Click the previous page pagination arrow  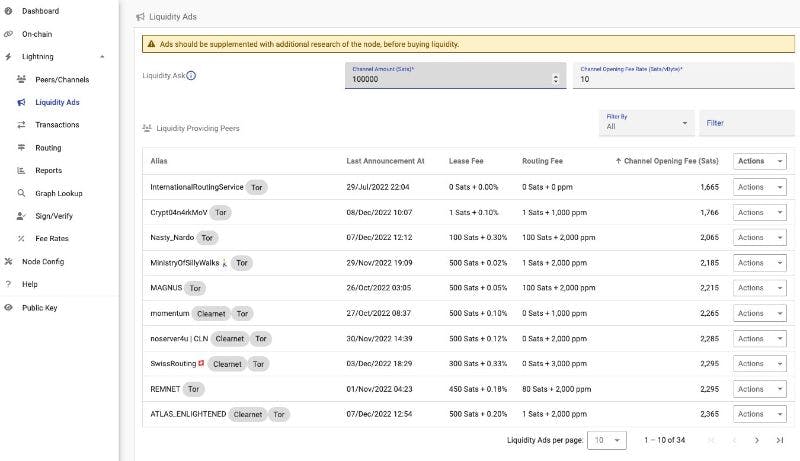(734, 440)
